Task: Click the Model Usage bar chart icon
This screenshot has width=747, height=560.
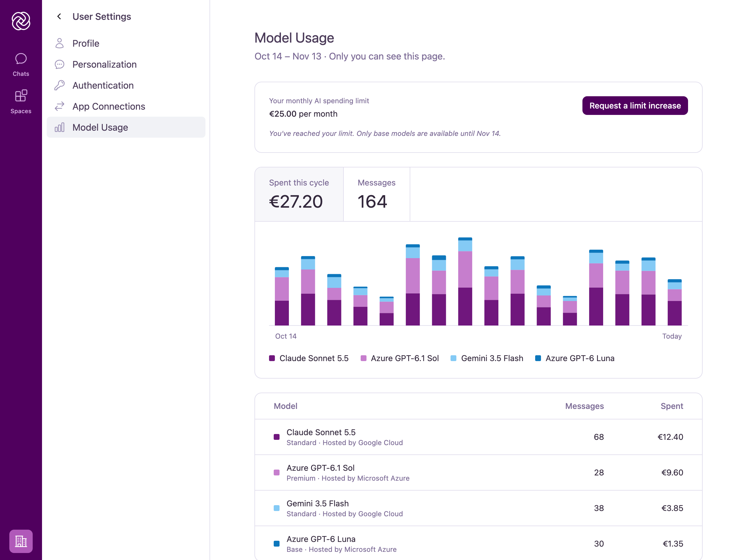Action: coord(60,127)
